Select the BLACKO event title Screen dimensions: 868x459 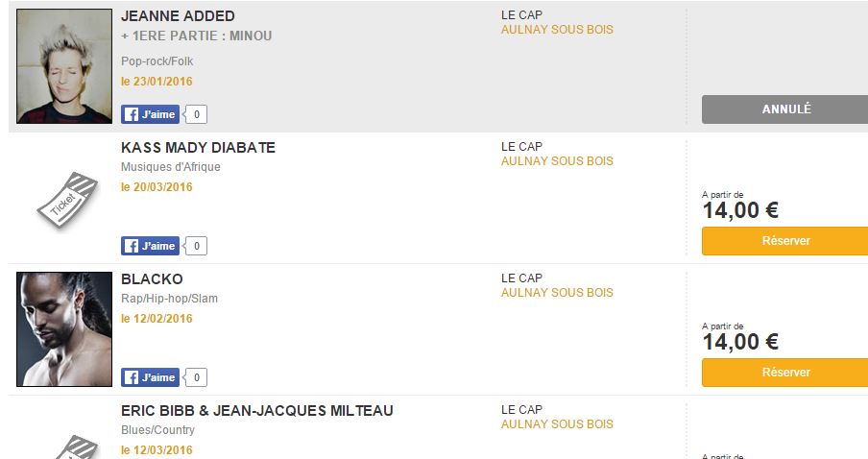(151, 279)
